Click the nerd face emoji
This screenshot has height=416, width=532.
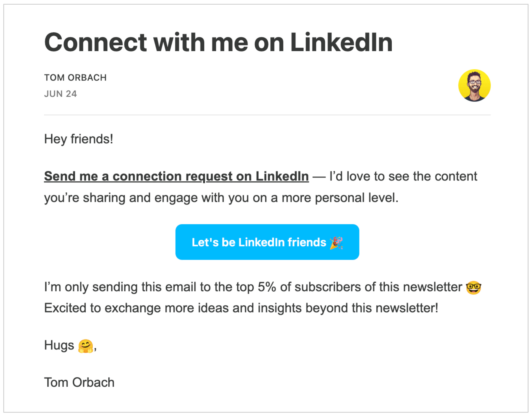[473, 287]
